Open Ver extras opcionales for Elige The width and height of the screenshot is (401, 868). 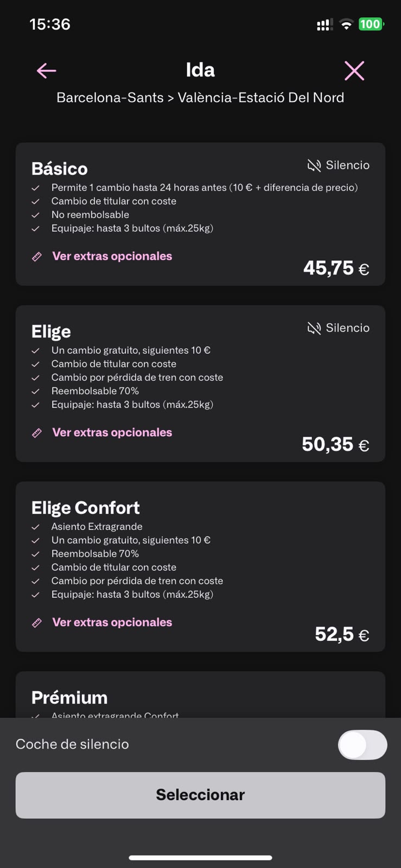(112, 432)
